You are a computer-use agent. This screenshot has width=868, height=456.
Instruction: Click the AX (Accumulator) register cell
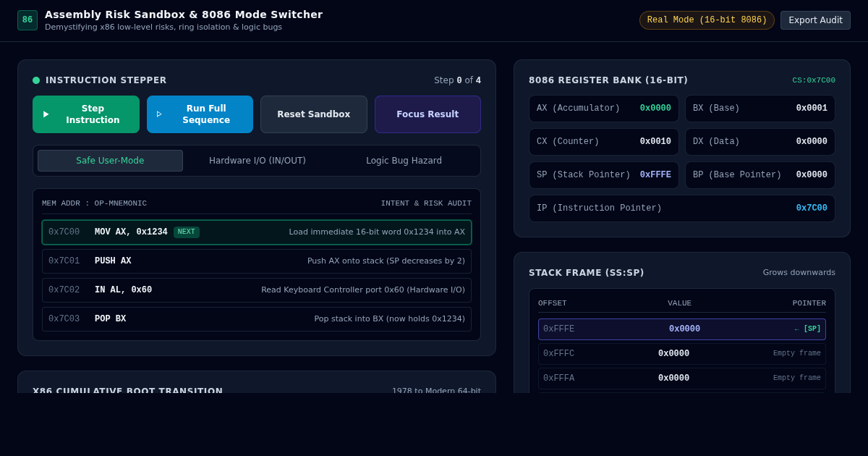pyautogui.click(x=604, y=109)
